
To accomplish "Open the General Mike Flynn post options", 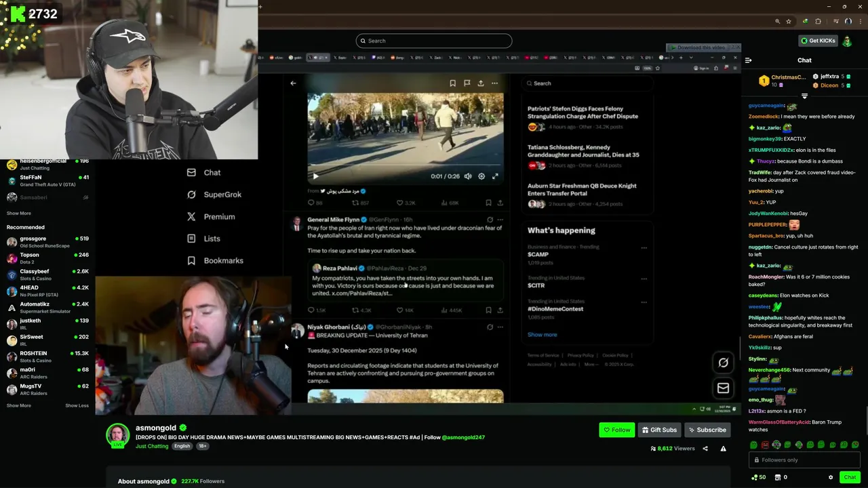I will (x=500, y=220).
